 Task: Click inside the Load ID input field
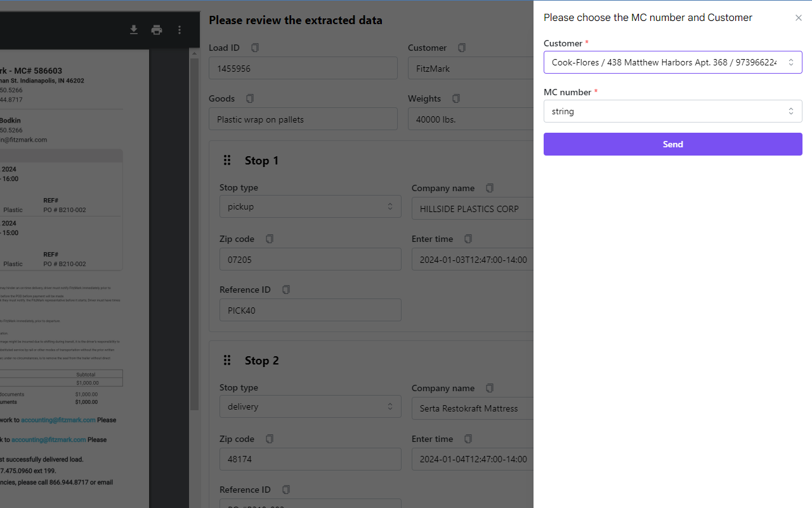[x=303, y=68]
